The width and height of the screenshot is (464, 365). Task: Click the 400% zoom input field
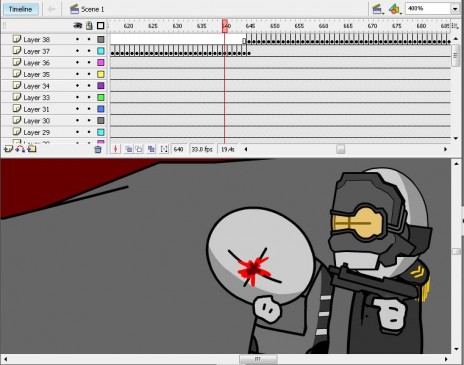[428, 9]
